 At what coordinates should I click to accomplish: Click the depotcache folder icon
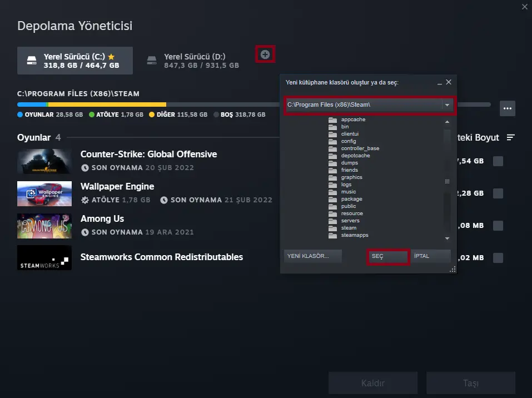pos(332,156)
